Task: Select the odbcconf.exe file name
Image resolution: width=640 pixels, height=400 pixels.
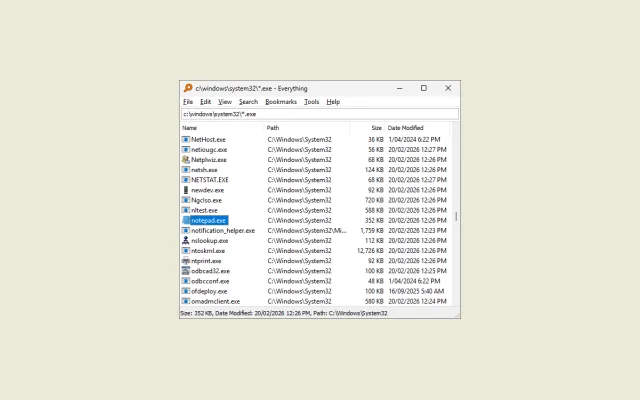Action: pyautogui.click(x=210, y=281)
